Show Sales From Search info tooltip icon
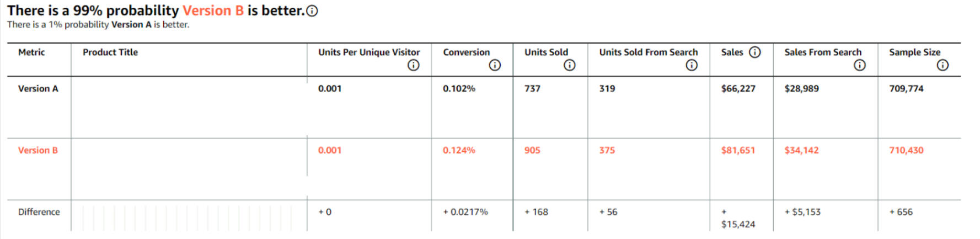The image size is (980, 239). (x=860, y=65)
